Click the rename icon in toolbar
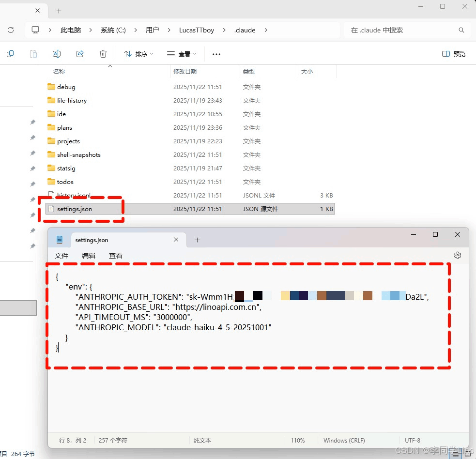 [57, 54]
